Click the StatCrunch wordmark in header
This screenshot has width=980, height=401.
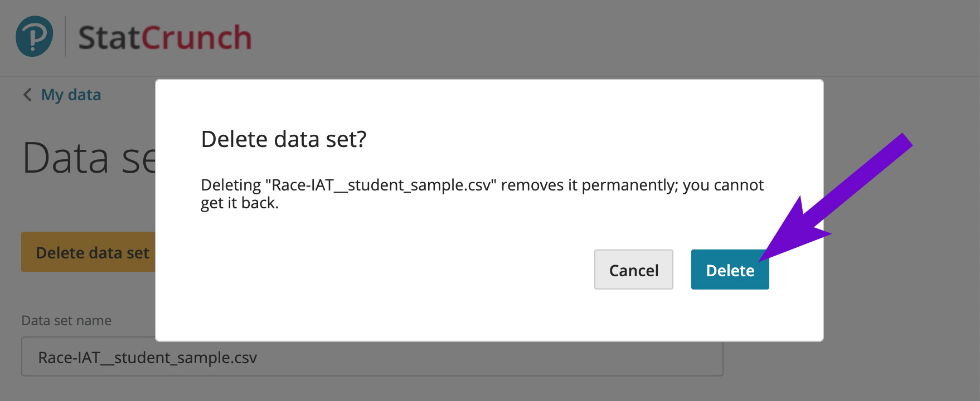click(165, 38)
